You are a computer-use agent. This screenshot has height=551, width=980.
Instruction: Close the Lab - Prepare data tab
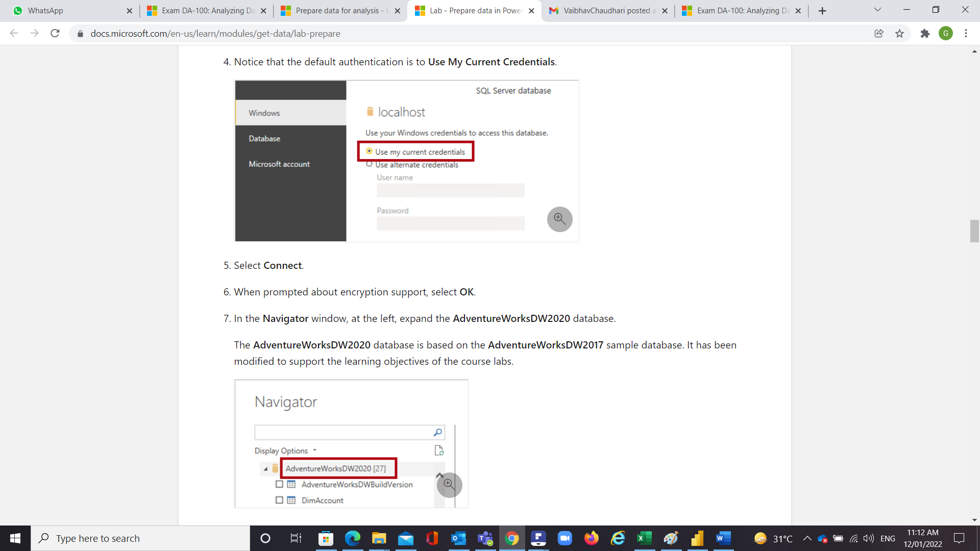(x=531, y=11)
